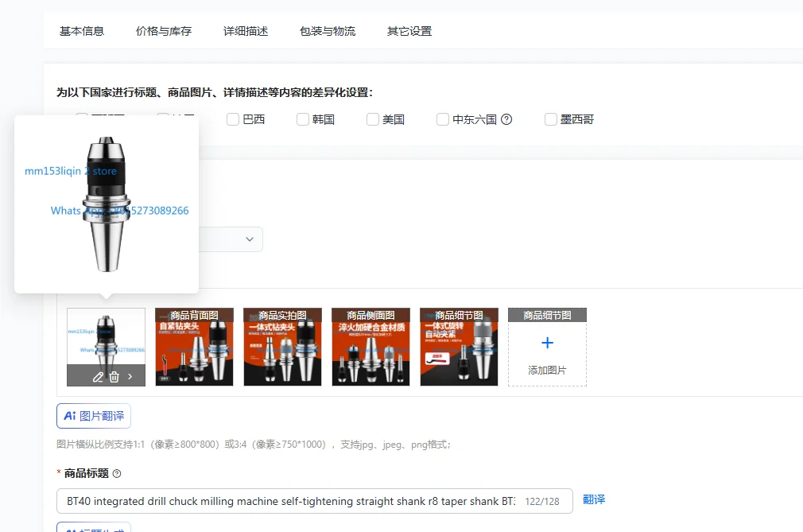Click the 翻译 link beside the title

tap(594, 499)
